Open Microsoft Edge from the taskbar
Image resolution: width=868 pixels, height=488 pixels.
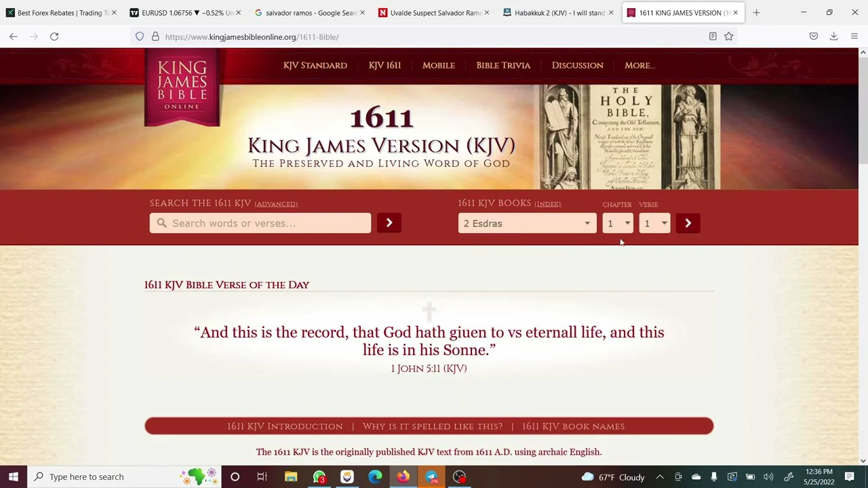(x=375, y=476)
